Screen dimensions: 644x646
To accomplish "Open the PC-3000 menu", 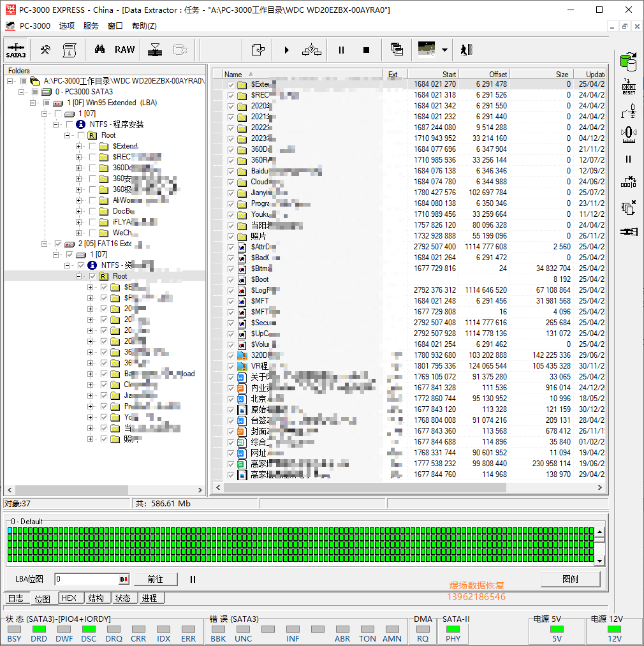I will 35,26.
